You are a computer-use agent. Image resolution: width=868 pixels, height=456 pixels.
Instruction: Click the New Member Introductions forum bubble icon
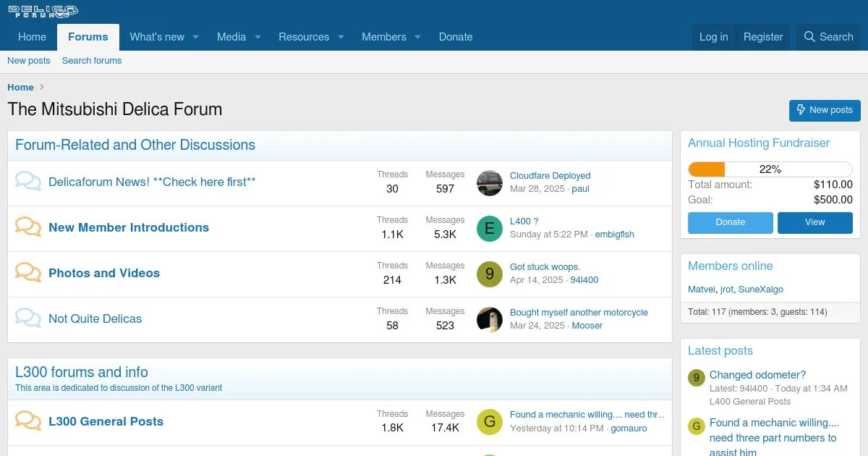tap(28, 227)
